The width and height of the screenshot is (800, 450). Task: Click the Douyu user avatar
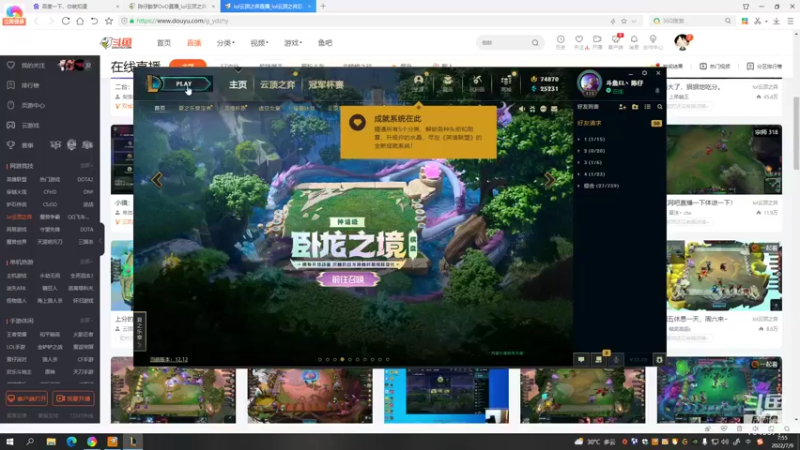(682, 42)
